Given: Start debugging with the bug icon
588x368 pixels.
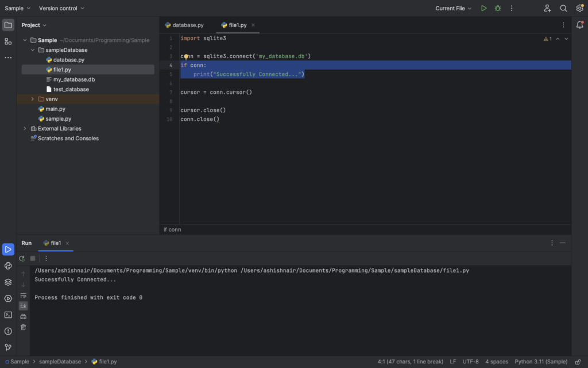Looking at the screenshot, I should pos(497,8).
